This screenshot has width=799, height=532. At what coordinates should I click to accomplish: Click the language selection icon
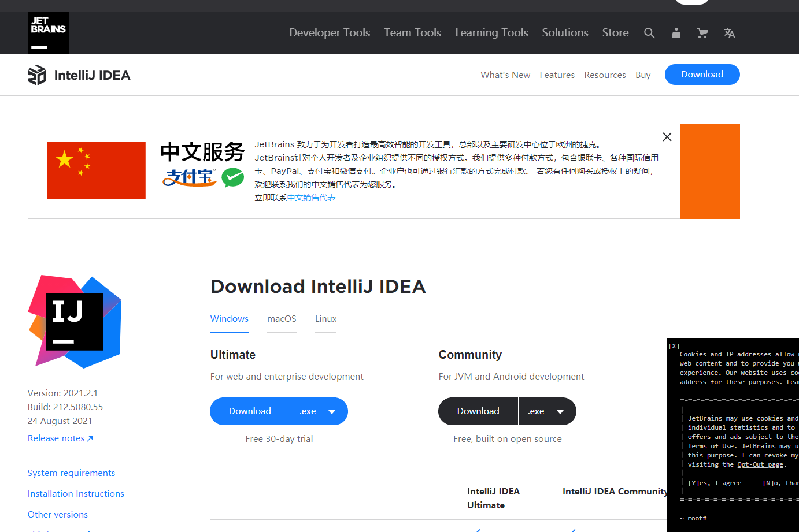(x=729, y=33)
